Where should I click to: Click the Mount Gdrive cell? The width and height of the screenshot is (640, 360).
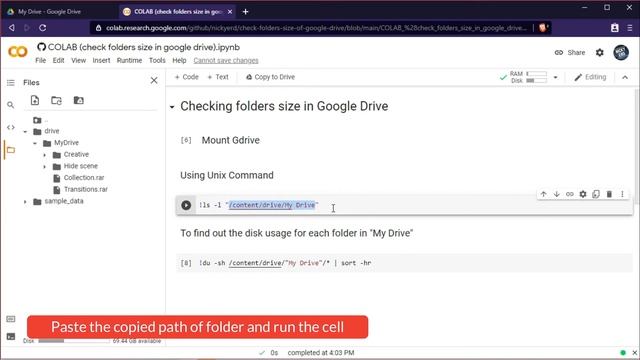point(231,140)
